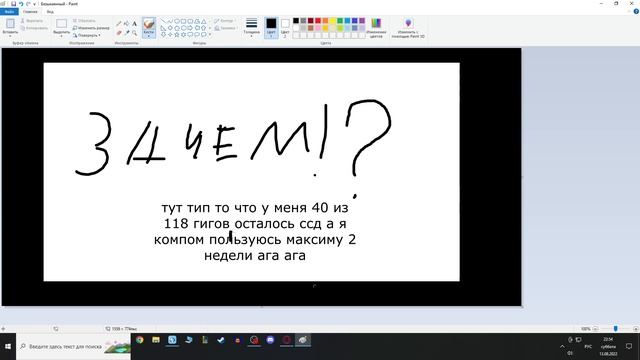Open the Rotate dropdown
Viewport: 640px width, 360px height.
click(87, 36)
